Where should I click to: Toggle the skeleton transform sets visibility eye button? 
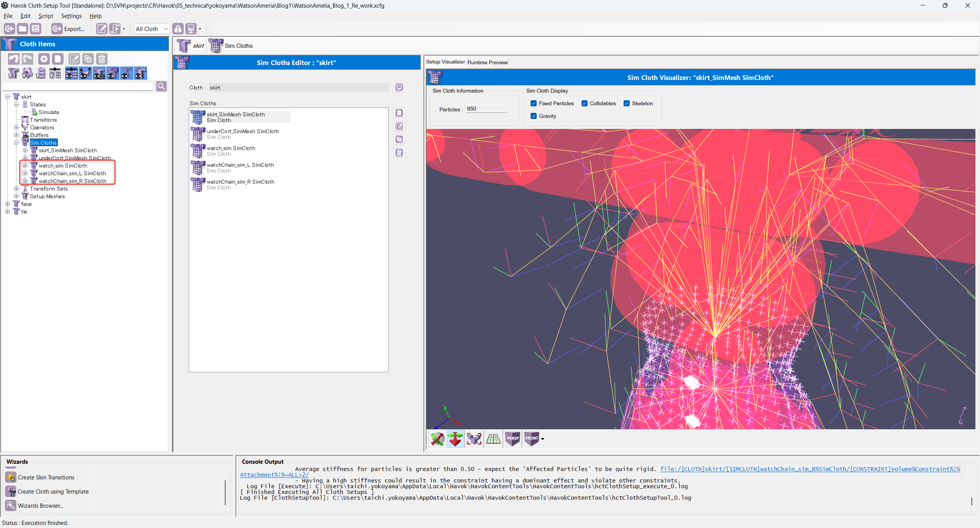click(x=127, y=73)
